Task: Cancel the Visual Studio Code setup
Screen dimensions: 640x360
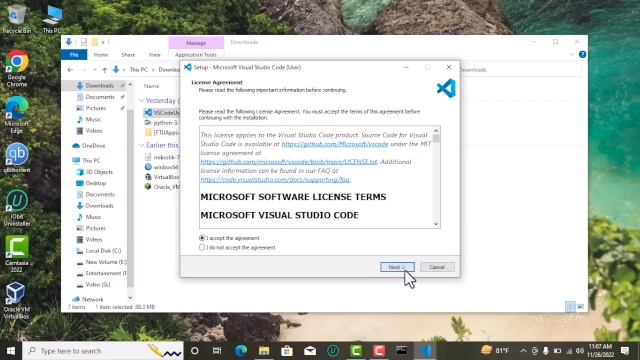Action: tap(437, 267)
